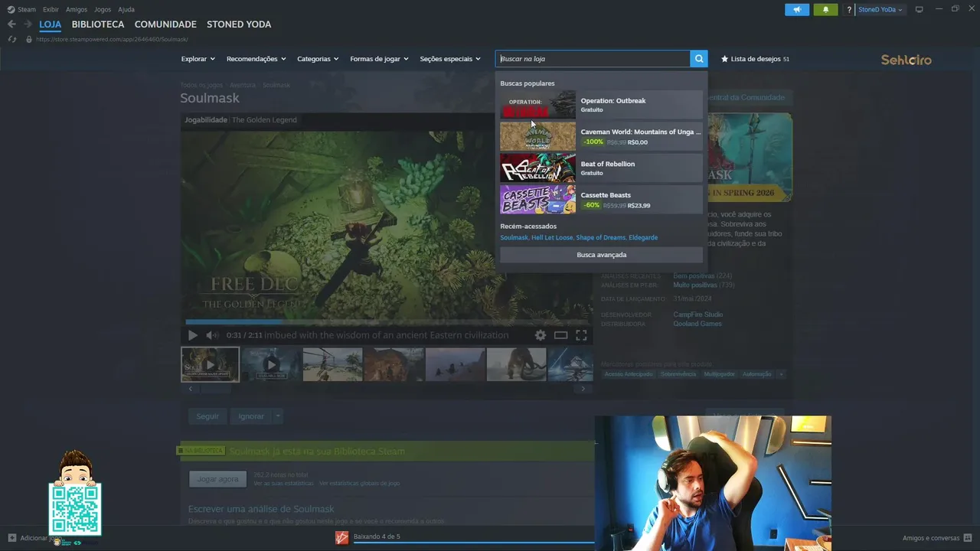
Task: Open recently viewed Shape of Dreams
Action: click(x=600, y=237)
